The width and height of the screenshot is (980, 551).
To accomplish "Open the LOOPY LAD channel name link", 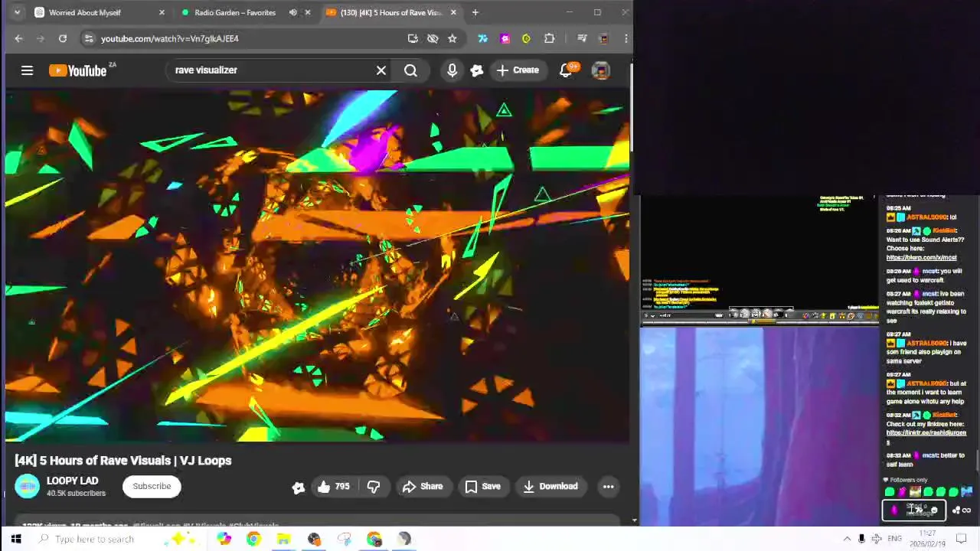I will pos(72,481).
